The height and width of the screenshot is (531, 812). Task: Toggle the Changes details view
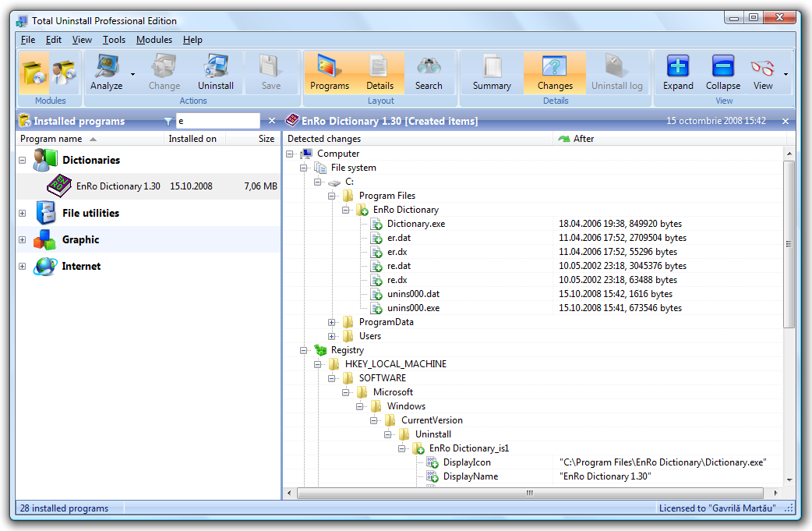coord(555,67)
